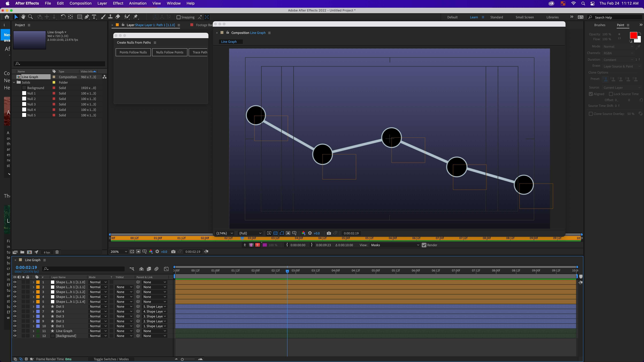The image size is (644, 362).
Task: Uncheck the Render checkbox
Action: [424, 245]
